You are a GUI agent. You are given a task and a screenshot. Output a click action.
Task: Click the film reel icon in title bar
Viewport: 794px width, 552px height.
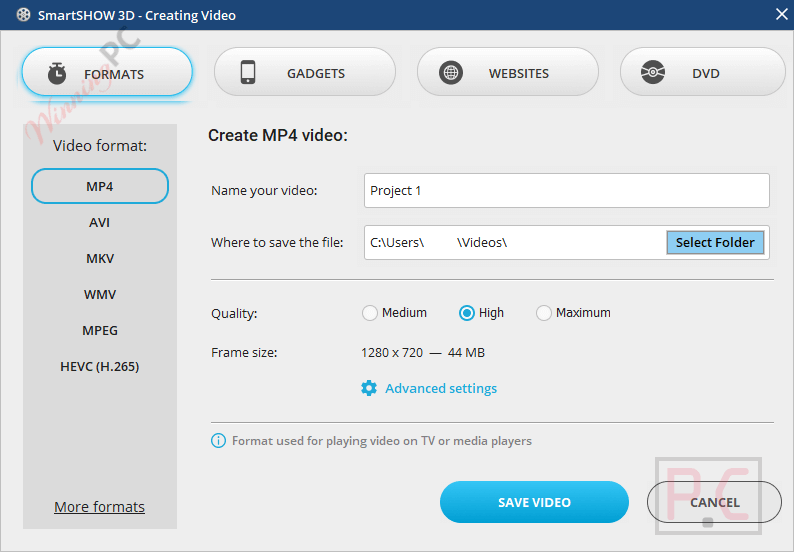pyautogui.click(x=23, y=15)
